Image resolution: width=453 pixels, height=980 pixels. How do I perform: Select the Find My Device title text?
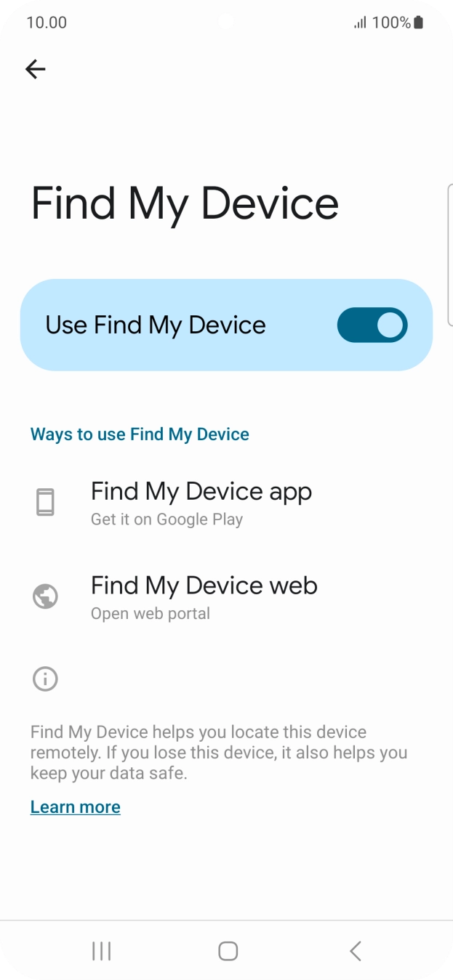coord(185,203)
